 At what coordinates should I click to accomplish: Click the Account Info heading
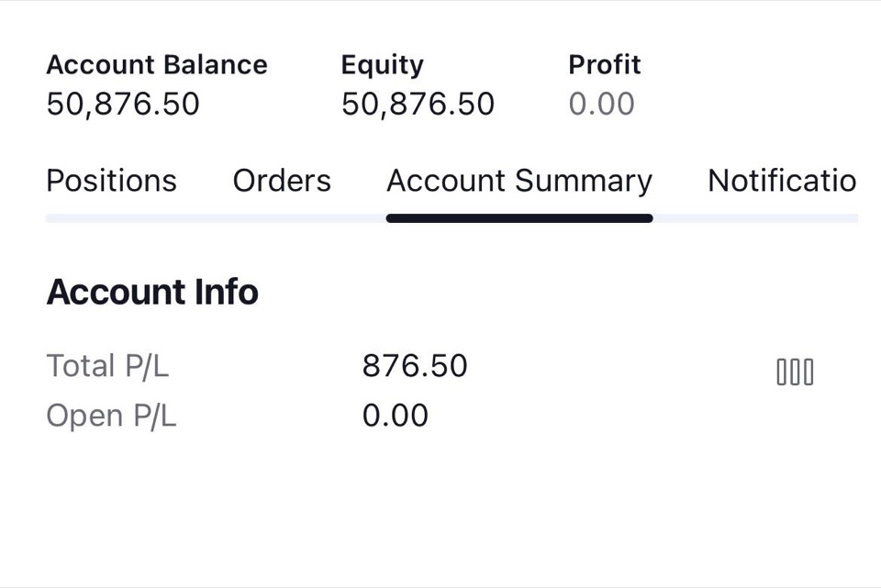click(152, 292)
